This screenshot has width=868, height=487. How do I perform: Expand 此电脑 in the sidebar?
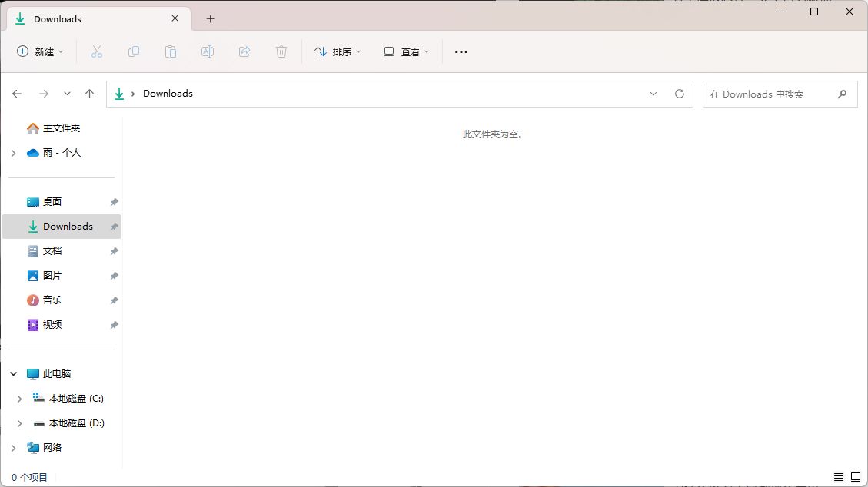[12, 373]
